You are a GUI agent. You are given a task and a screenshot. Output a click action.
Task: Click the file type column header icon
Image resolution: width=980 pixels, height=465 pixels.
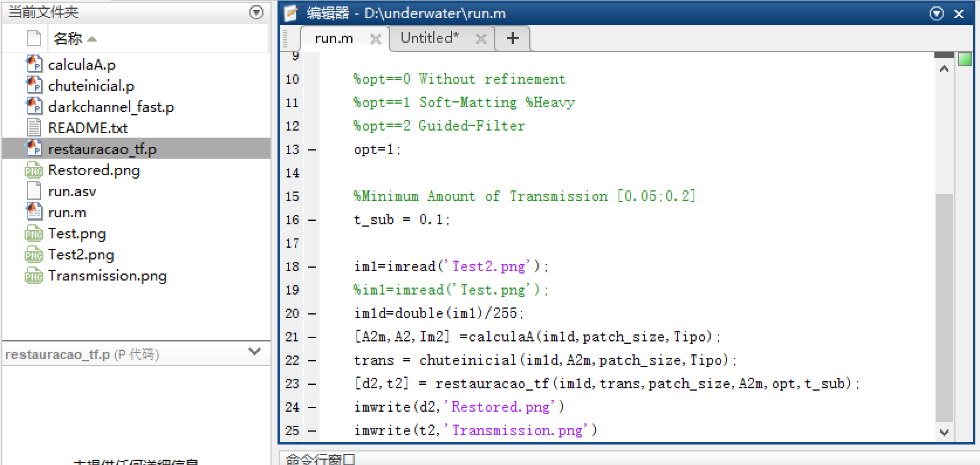coord(34,39)
